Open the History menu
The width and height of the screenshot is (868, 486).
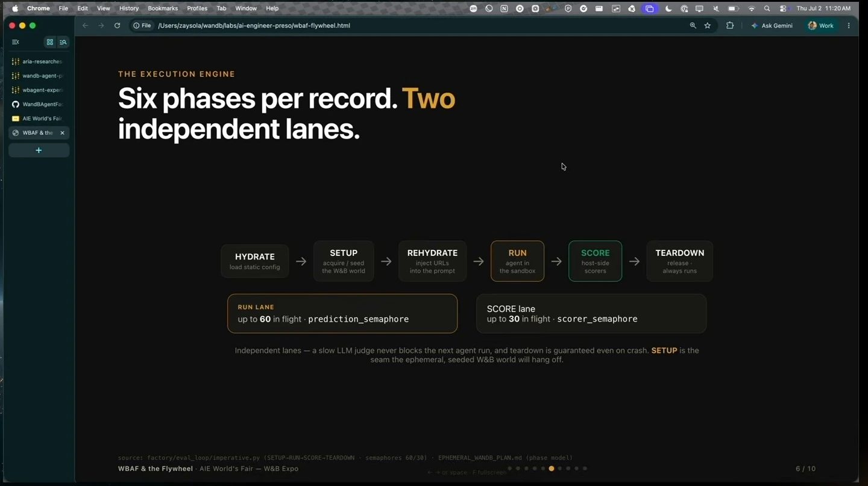click(x=129, y=8)
